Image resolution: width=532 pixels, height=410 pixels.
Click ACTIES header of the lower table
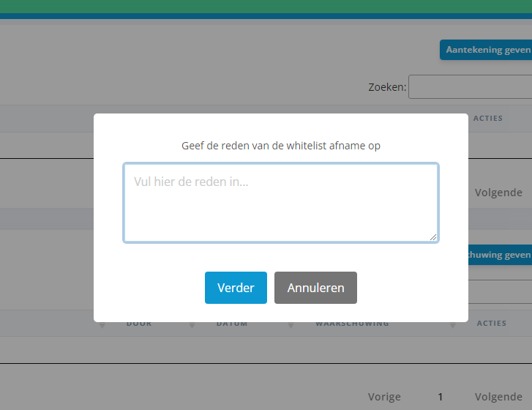pos(491,323)
